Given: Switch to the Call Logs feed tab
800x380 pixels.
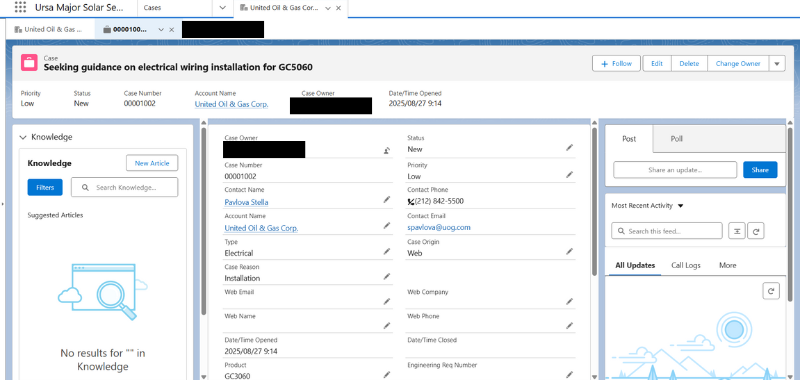Looking at the screenshot, I should [686, 265].
